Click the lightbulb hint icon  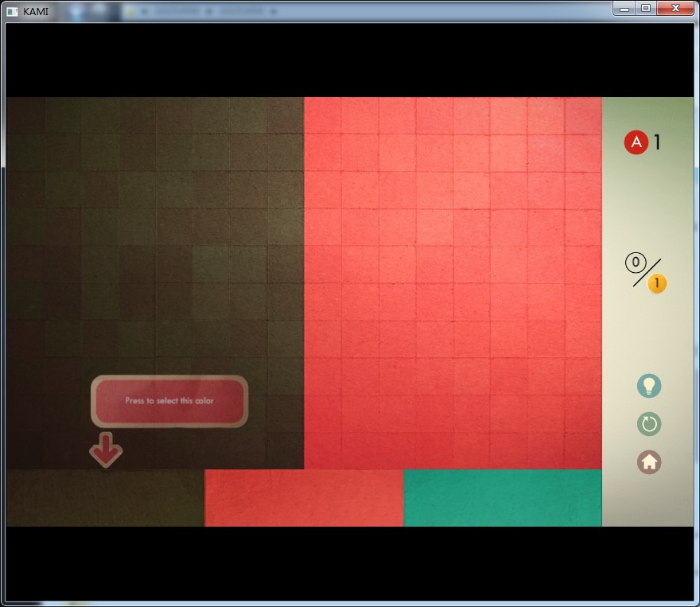coord(648,386)
